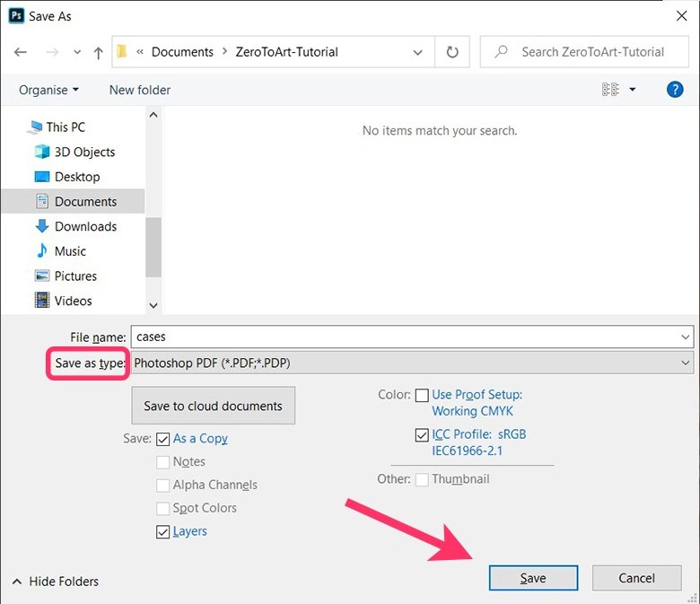Click the folder icon in address bar
The image size is (700, 604).
point(122,52)
